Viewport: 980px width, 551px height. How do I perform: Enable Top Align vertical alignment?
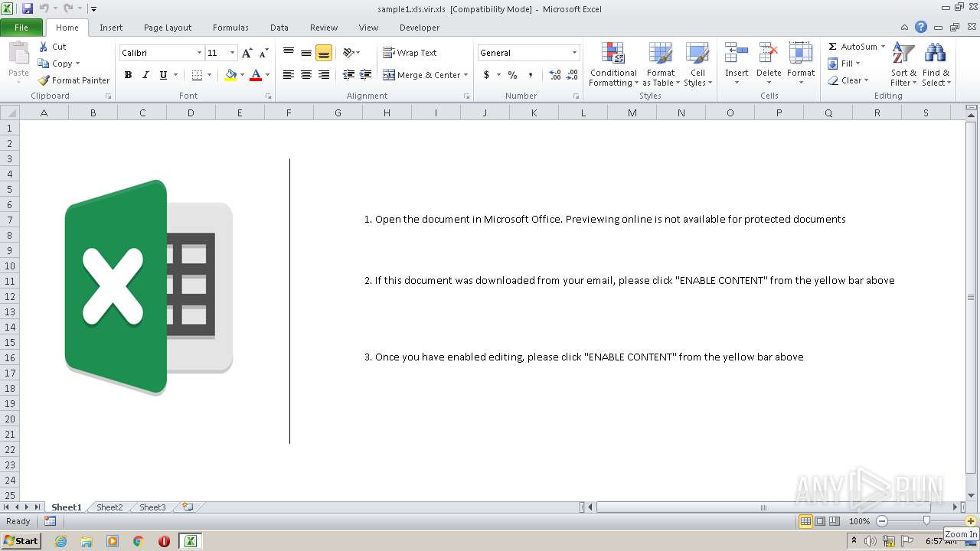[x=289, y=53]
